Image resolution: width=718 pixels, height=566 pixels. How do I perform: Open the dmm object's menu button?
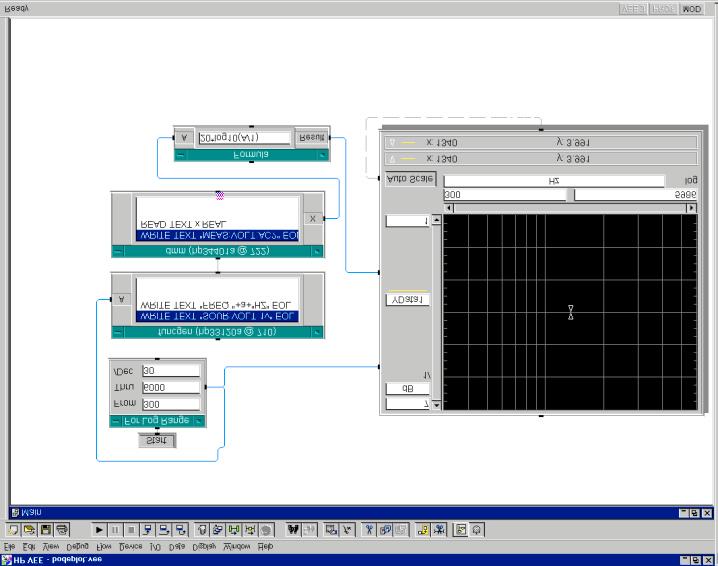click(x=118, y=251)
